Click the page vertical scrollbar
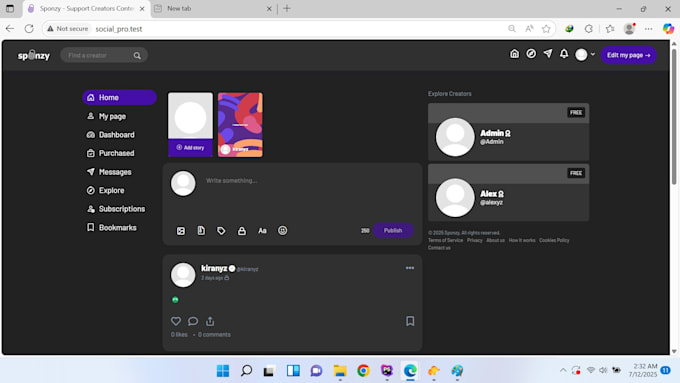 pos(674,117)
